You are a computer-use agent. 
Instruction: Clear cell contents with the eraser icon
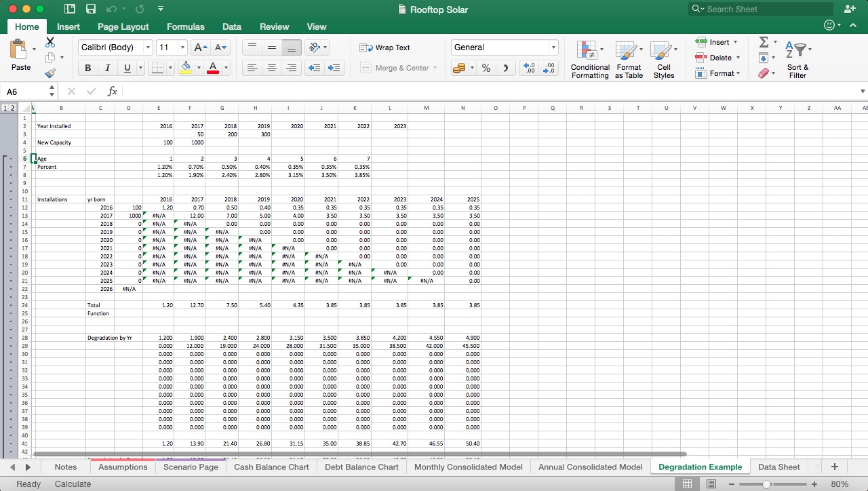coord(765,73)
